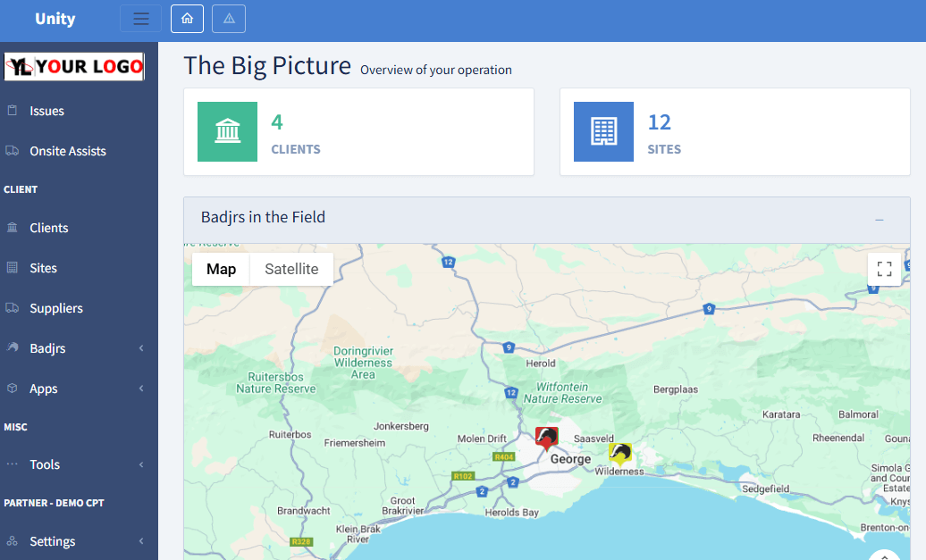This screenshot has width=926, height=560.
Task: Expand the Settings submenu chevron
Action: point(141,541)
